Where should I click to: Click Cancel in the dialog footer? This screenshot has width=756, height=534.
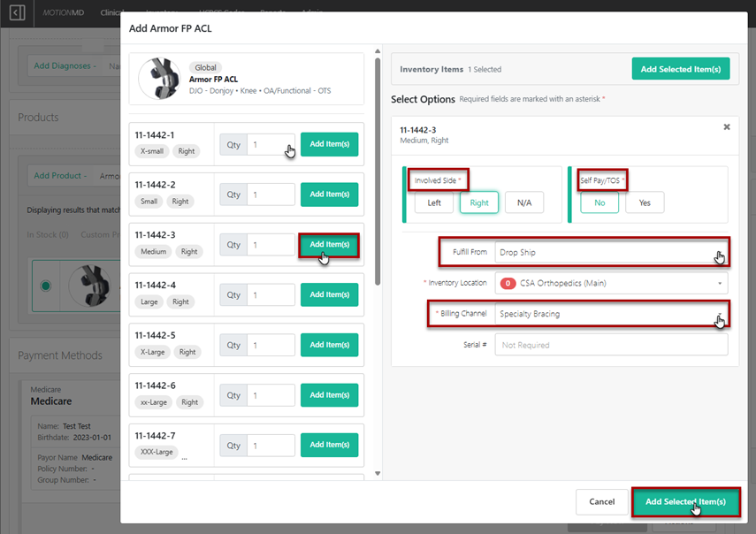tap(601, 501)
